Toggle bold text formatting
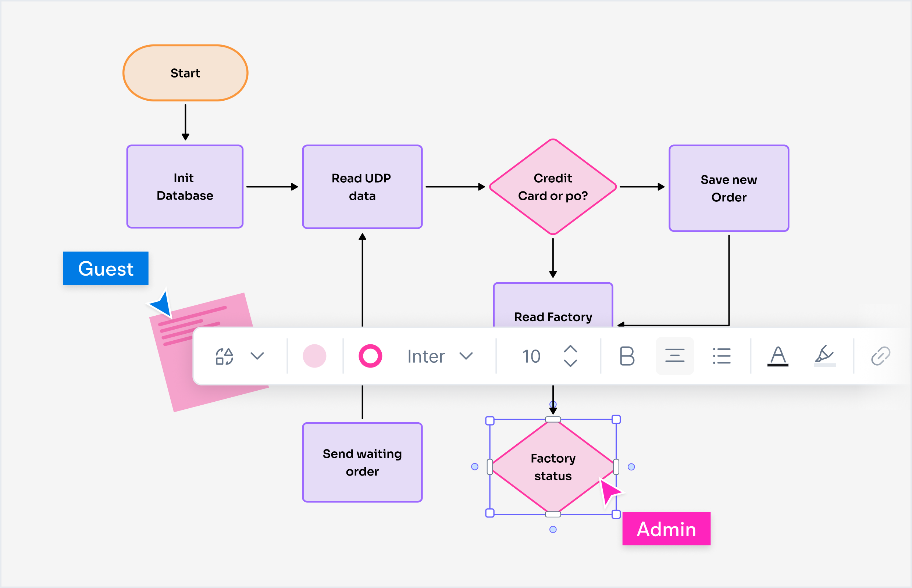 tap(627, 356)
